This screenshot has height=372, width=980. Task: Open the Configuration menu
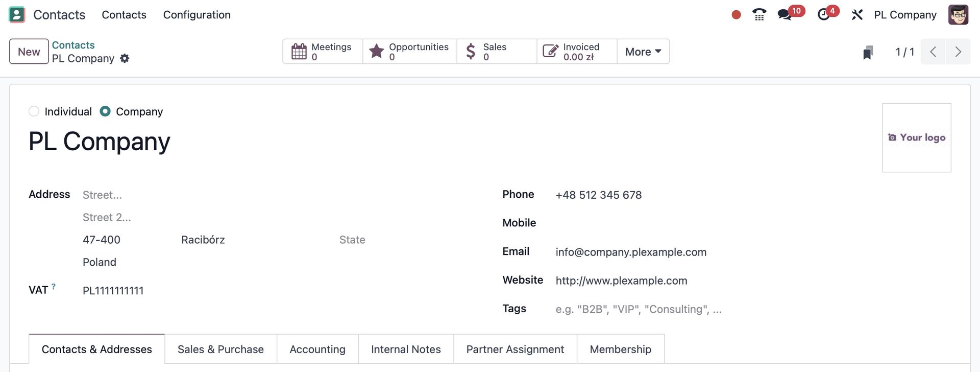coord(197,15)
